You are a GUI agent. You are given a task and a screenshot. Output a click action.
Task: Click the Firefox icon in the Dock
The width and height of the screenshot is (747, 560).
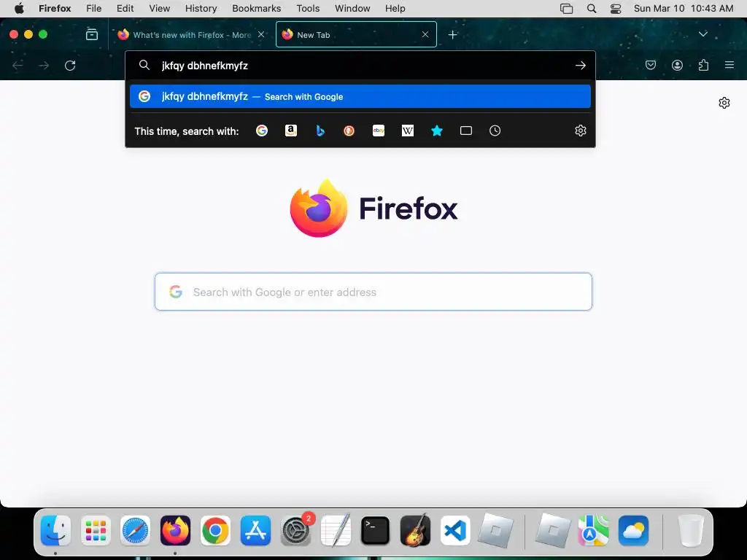[x=175, y=531]
